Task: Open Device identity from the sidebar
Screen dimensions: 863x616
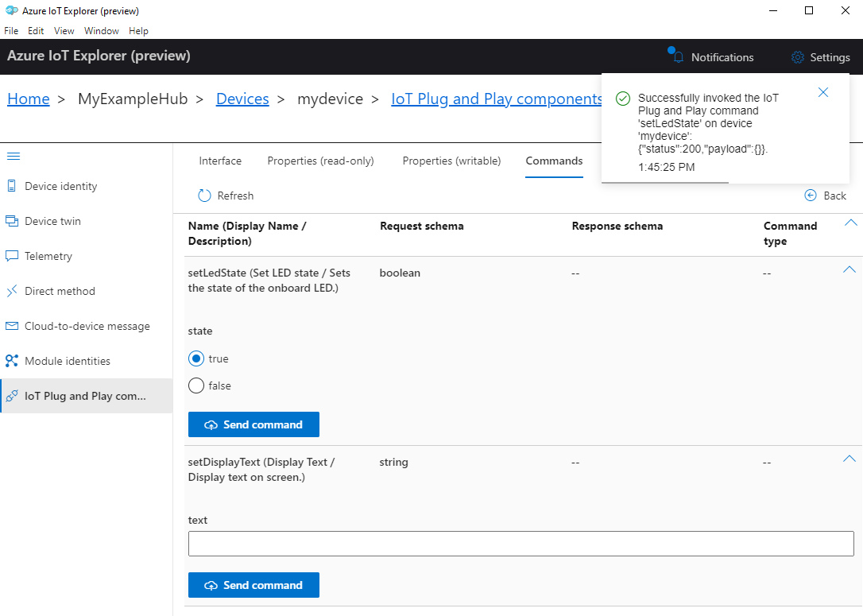Action: [x=60, y=185]
